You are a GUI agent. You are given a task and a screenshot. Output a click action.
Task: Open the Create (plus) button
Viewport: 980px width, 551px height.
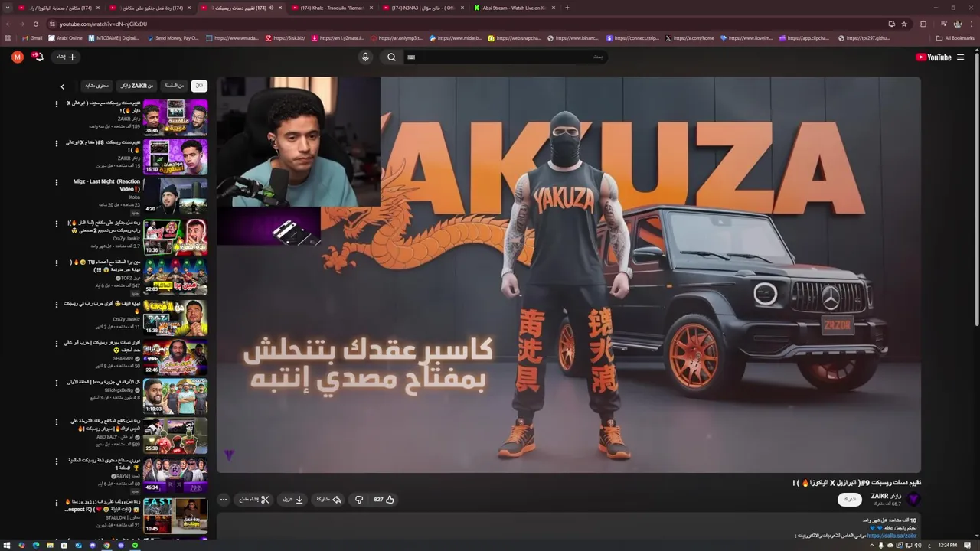pyautogui.click(x=66, y=57)
